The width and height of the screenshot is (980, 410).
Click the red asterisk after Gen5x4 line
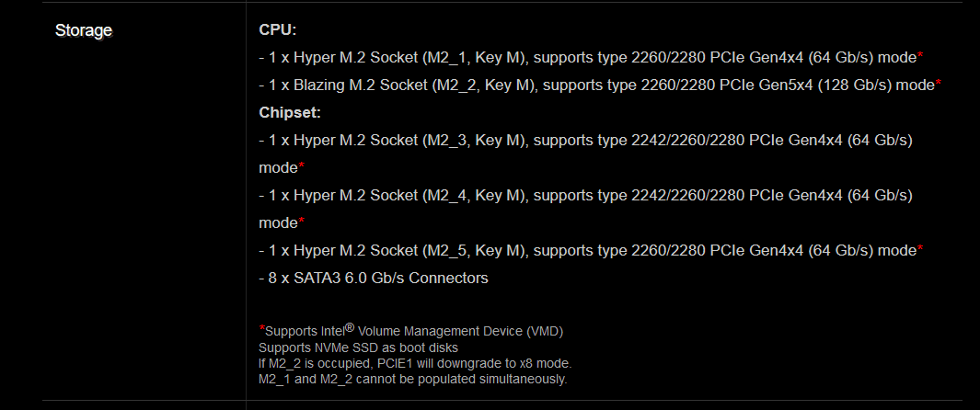point(938,85)
